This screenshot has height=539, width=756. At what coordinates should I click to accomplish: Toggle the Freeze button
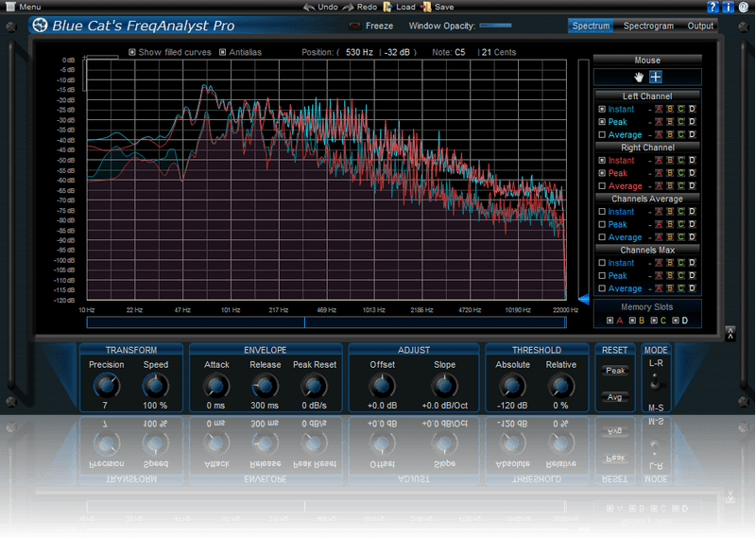coord(355,26)
